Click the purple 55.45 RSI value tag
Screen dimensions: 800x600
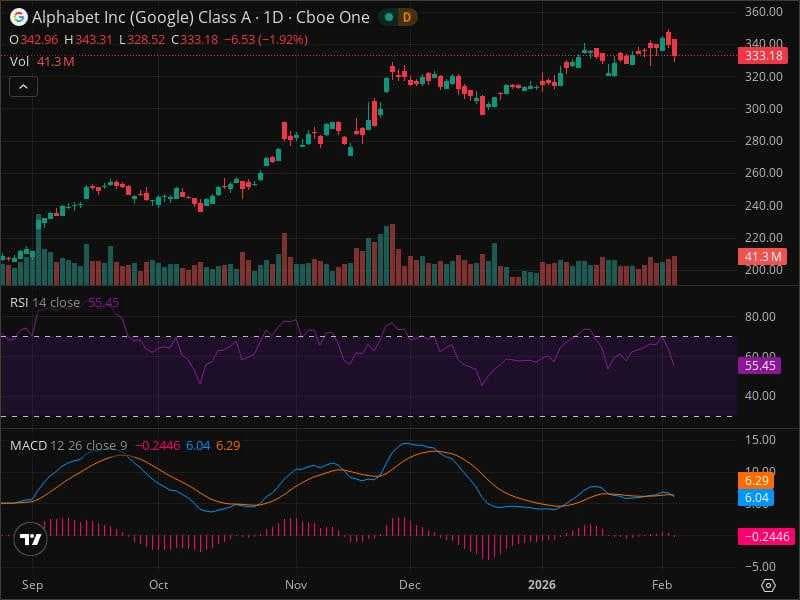pyautogui.click(x=760, y=365)
